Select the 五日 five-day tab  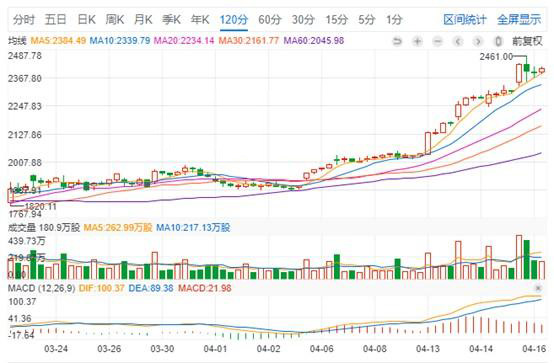(x=55, y=19)
